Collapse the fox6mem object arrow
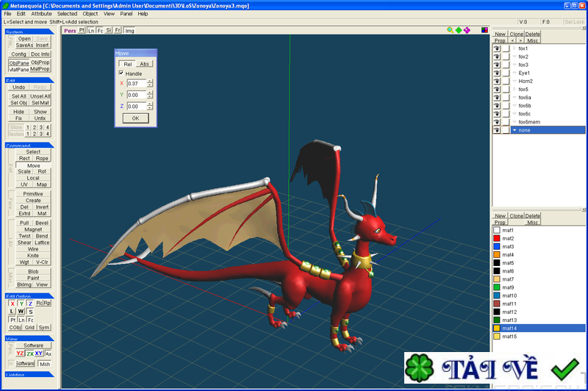The image size is (588, 391). pos(514,121)
